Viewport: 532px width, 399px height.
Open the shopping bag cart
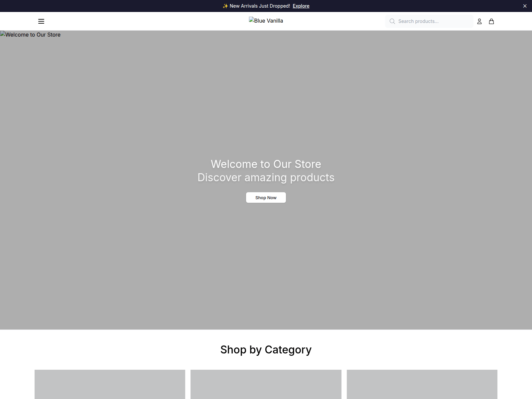tap(491, 21)
